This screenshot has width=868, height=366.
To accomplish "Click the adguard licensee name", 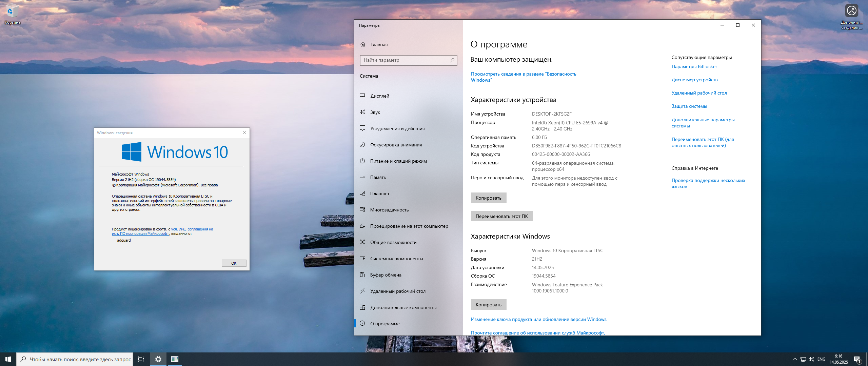I will pos(124,240).
